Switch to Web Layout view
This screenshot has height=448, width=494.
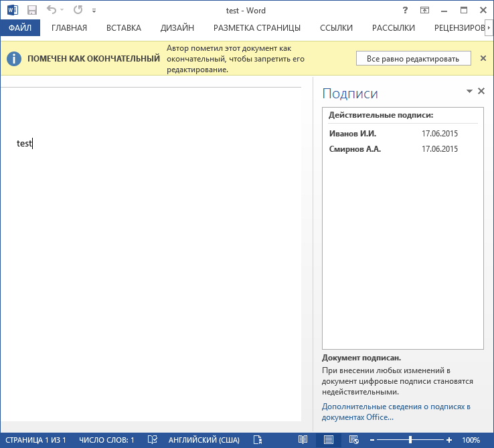(353, 439)
